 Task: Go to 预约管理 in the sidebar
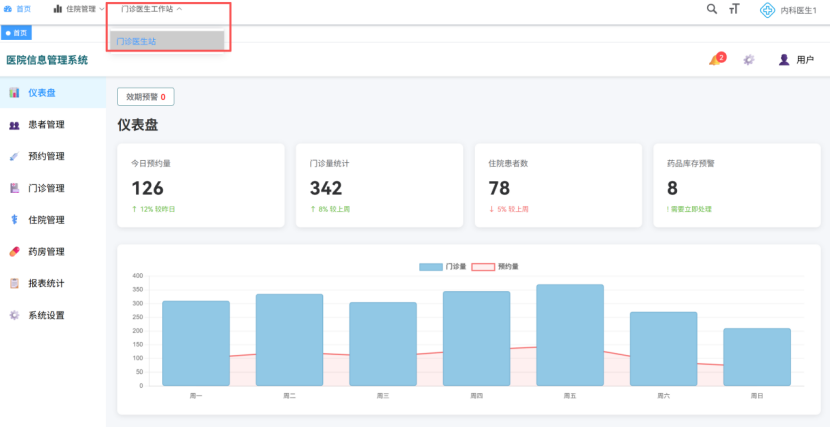point(46,157)
